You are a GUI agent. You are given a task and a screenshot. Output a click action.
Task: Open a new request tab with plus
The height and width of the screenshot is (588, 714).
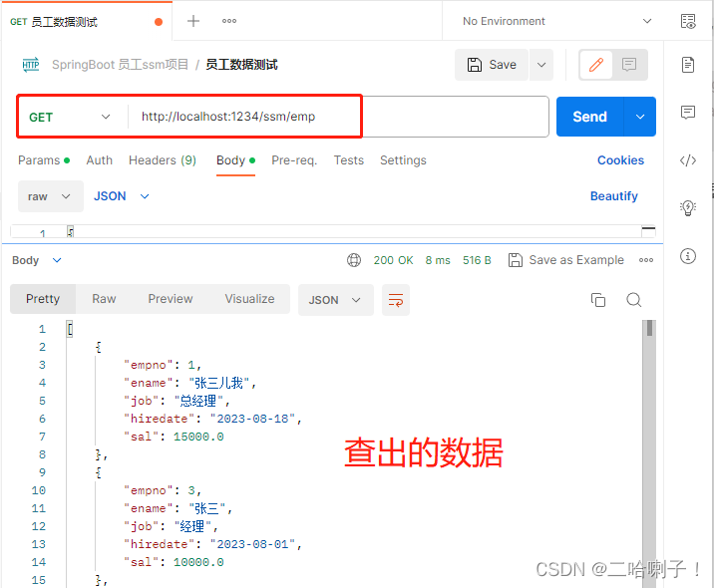tap(193, 21)
